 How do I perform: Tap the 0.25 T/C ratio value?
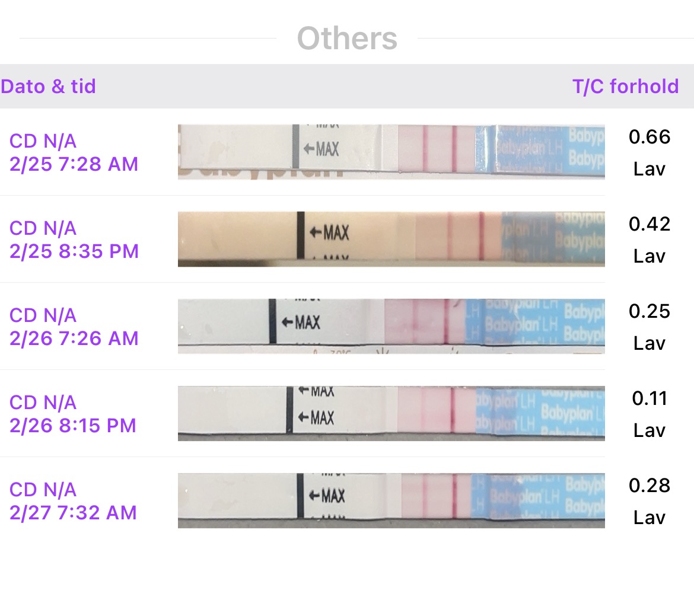point(650,311)
